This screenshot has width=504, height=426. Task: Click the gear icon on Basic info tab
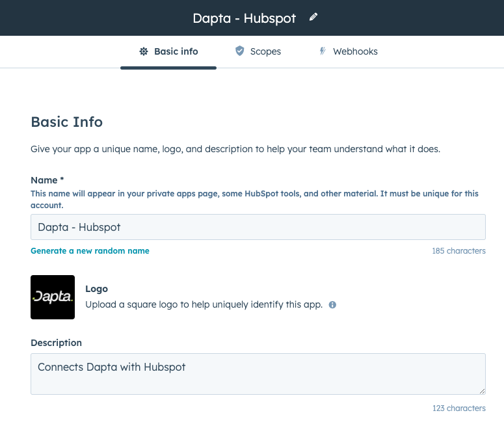pos(144,51)
